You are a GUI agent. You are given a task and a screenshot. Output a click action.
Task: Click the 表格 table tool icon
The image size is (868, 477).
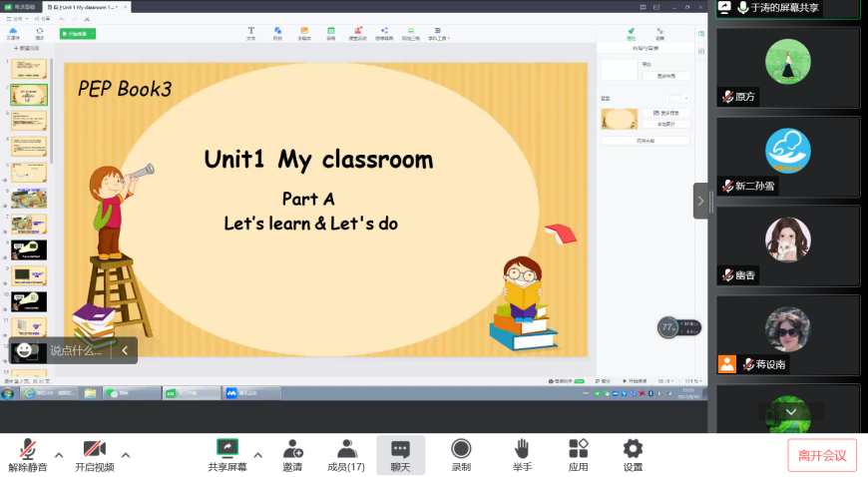pos(330,33)
